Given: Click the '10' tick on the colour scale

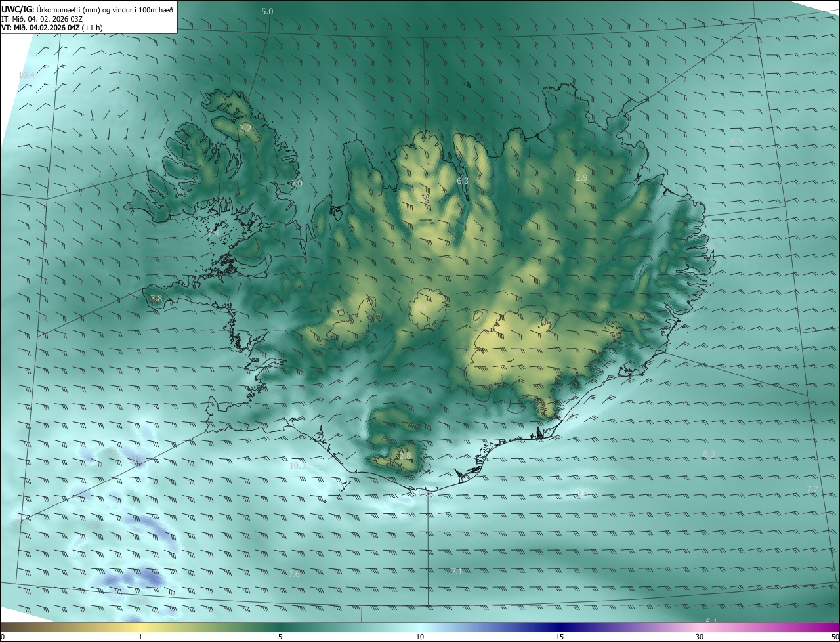Looking at the screenshot, I should (420, 637).
